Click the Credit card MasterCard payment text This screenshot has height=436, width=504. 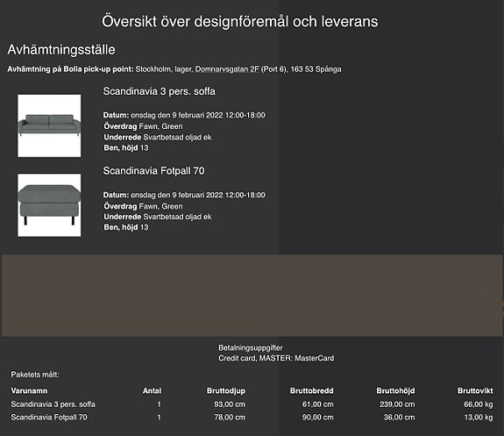pos(276,358)
